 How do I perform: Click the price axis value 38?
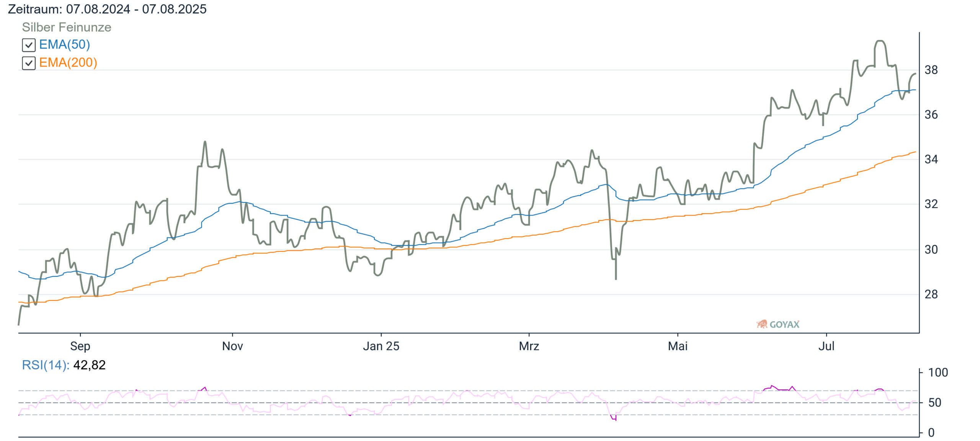coord(931,70)
